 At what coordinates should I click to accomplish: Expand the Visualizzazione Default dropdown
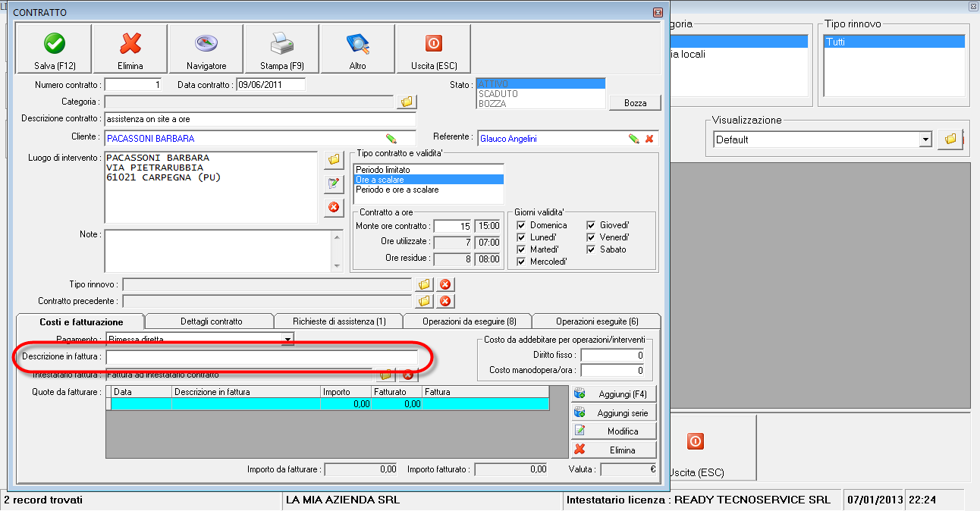click(x=925, y=140)
